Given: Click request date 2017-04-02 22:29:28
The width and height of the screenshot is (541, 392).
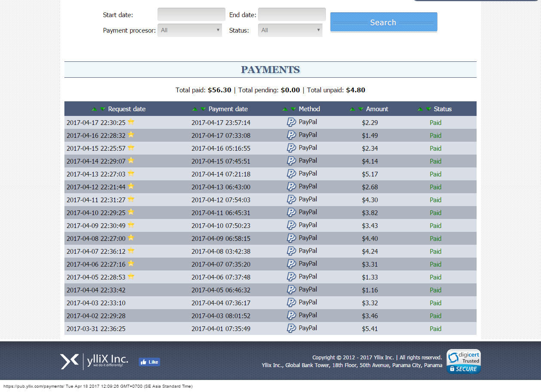Looking at the screenshot, I should (x=96, y=316).
